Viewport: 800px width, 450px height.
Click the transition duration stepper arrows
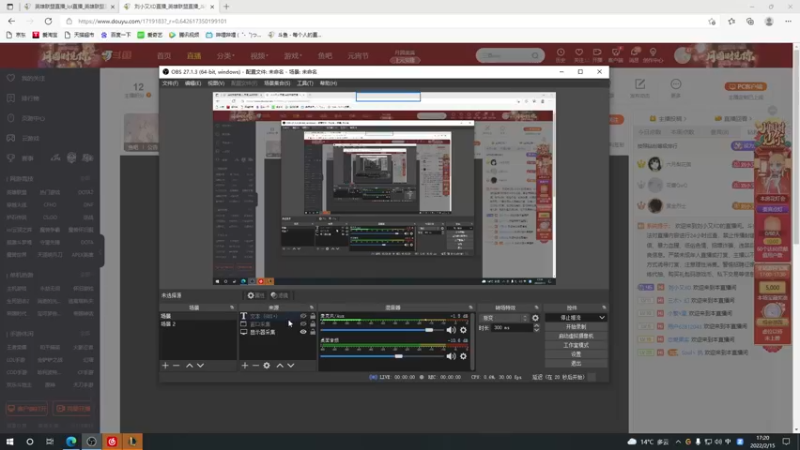pos(536,328)
